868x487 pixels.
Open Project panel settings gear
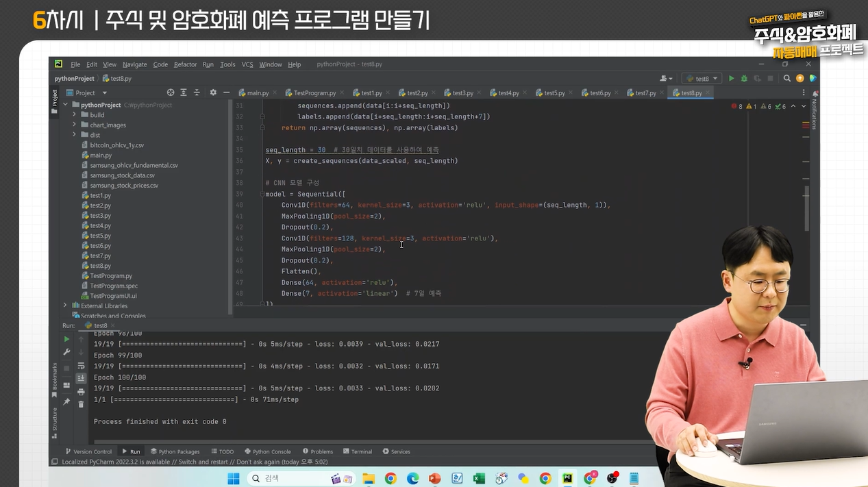tap(213, 92)
